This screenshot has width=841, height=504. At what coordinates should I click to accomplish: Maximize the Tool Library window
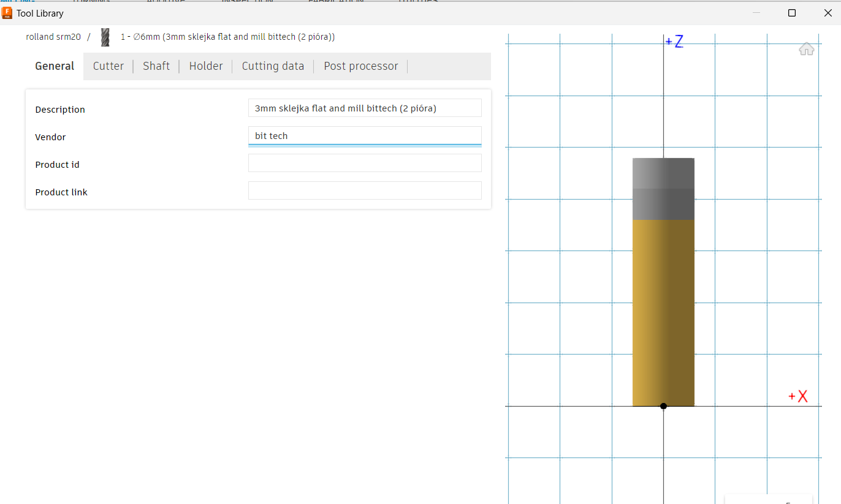point(792,13)
